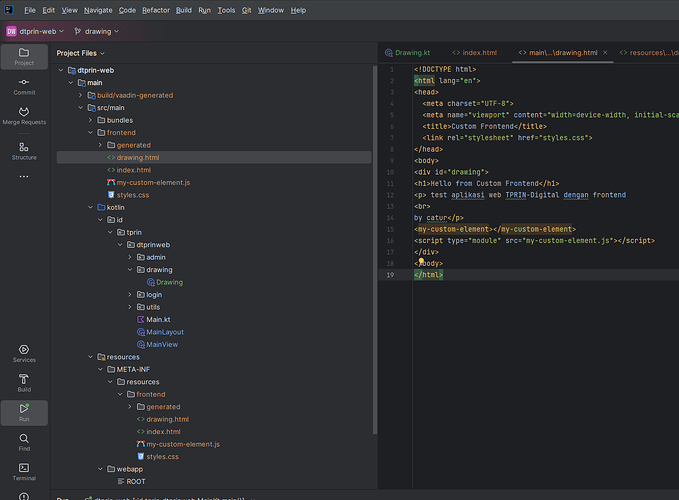679x500 pixels.
Task: Open the Terminal tool window
Action: pyautogui.click(x=23, y=471)
